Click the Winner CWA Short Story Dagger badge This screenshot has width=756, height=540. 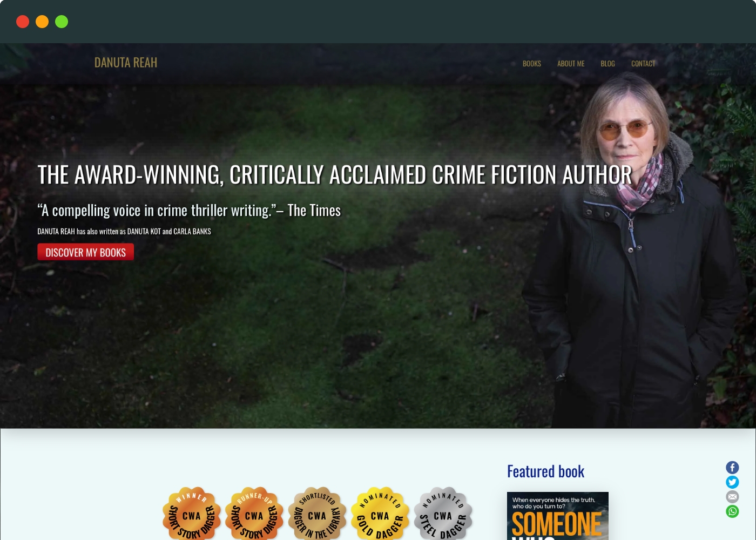pyautogui.click(x=192, y=514)
